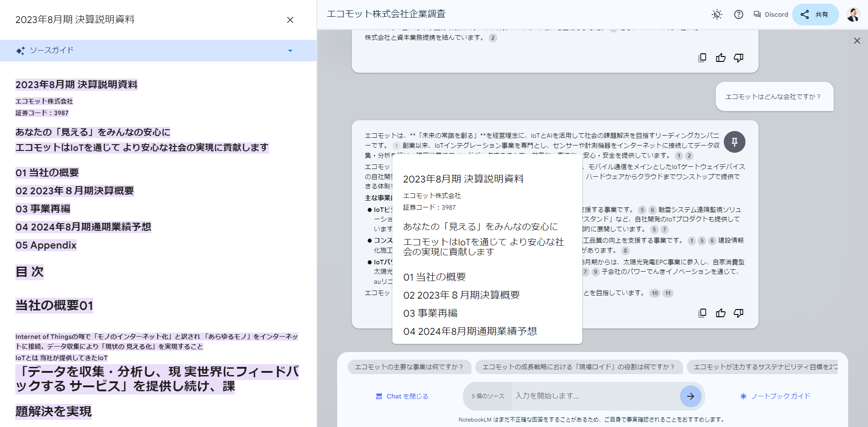The height and width of the screenshot is (427, 868).
Task: Click 03 事業再編 in the citation popup
Action: coord(430,313)
